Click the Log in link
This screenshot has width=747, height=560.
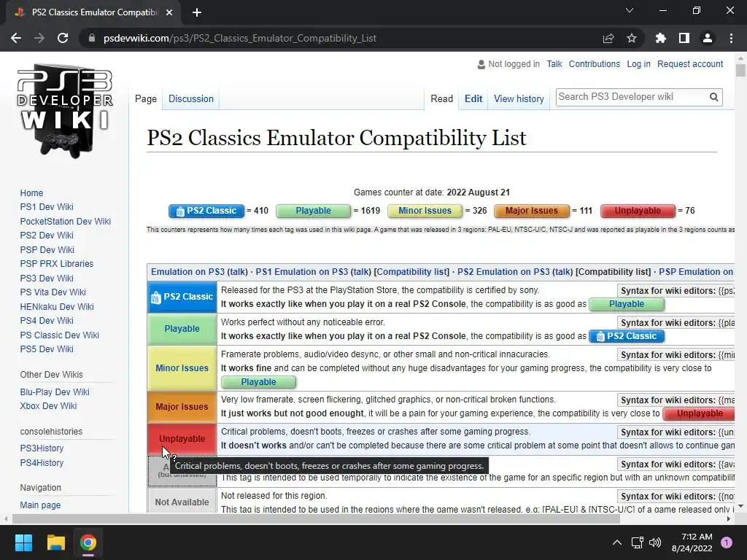[638, 64]
